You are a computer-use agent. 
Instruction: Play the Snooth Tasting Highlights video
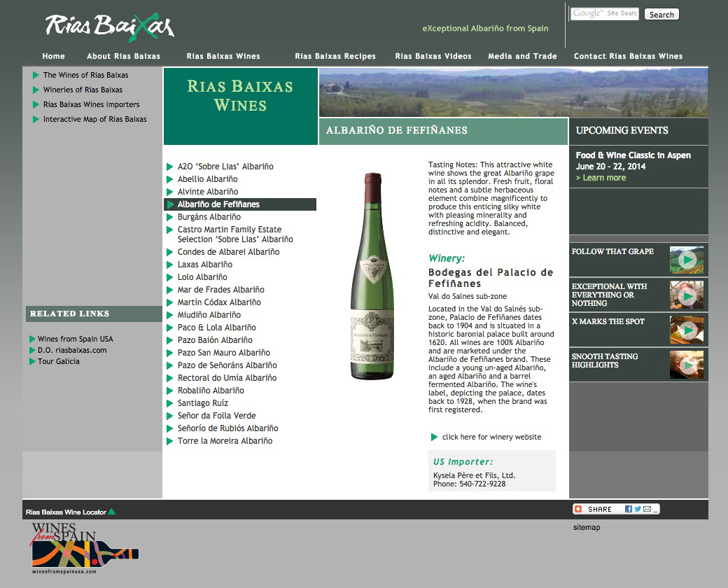(x=686, y=365)
